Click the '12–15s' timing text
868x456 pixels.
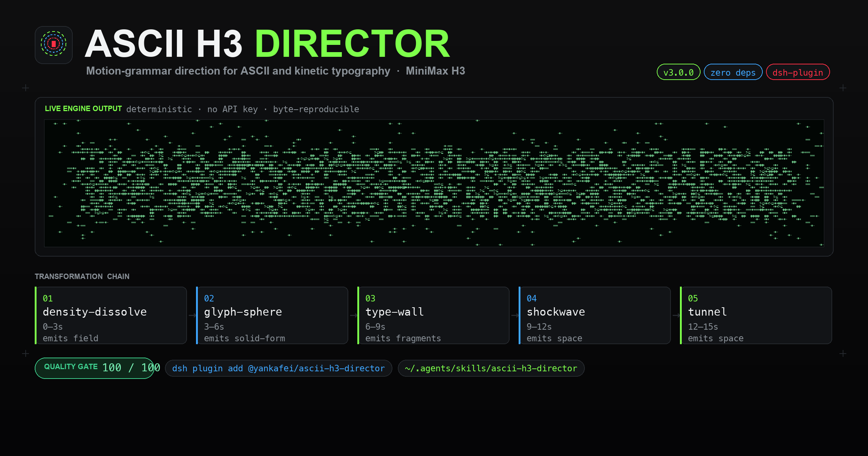click(x=703, y=327)
